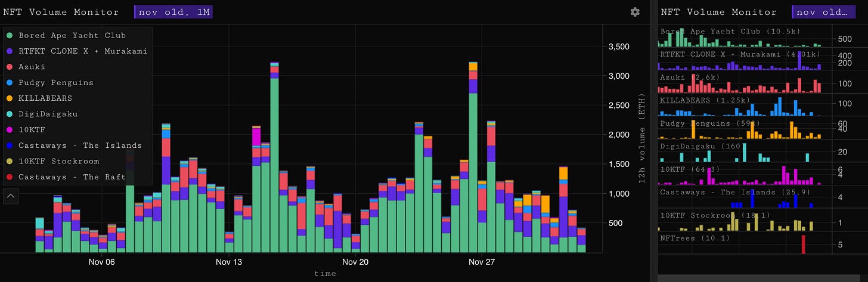Toggle Pudgy Penguins series in the legend
Viewport: 868px width, 282px height.
[x=49, y=82]
